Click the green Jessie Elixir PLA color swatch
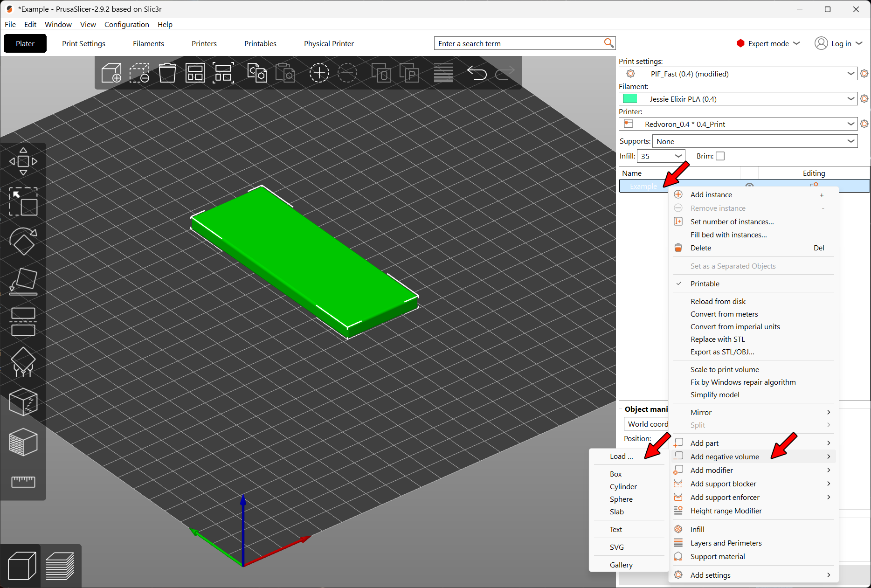 pos(631,98)
